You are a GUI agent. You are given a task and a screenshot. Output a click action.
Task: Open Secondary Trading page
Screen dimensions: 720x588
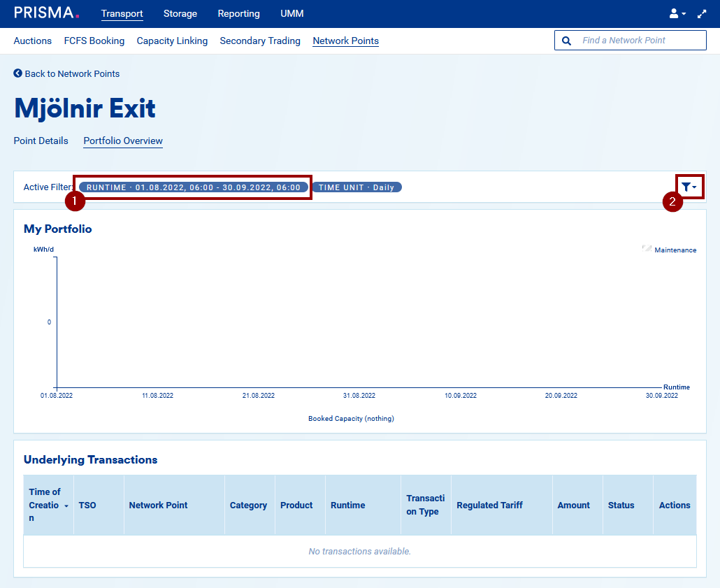click(x=260, y=41)
